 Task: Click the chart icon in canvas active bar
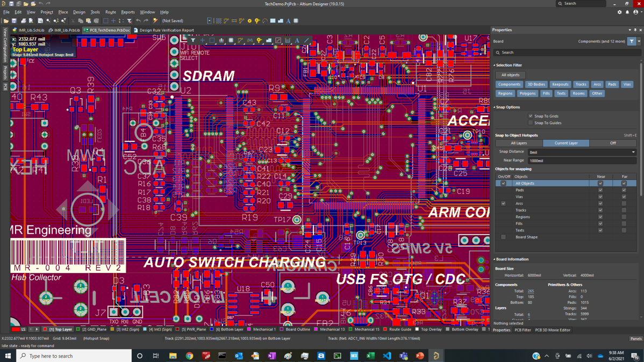[x=221, y=40]
